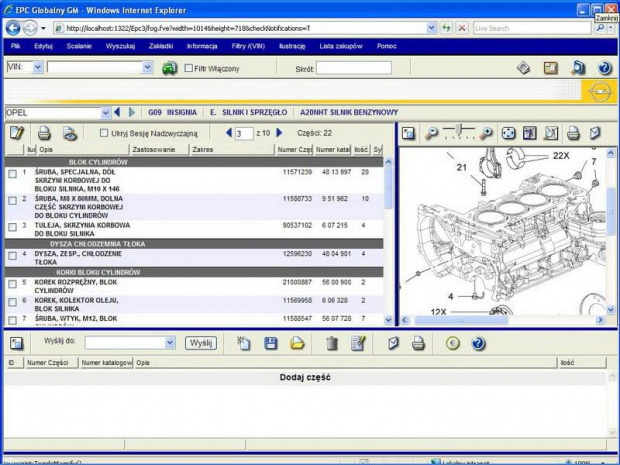The width and height of the screenshot is (620, 465).
Task: Enable the Filtr Włączony checkbox
Action: coord(189,68)
